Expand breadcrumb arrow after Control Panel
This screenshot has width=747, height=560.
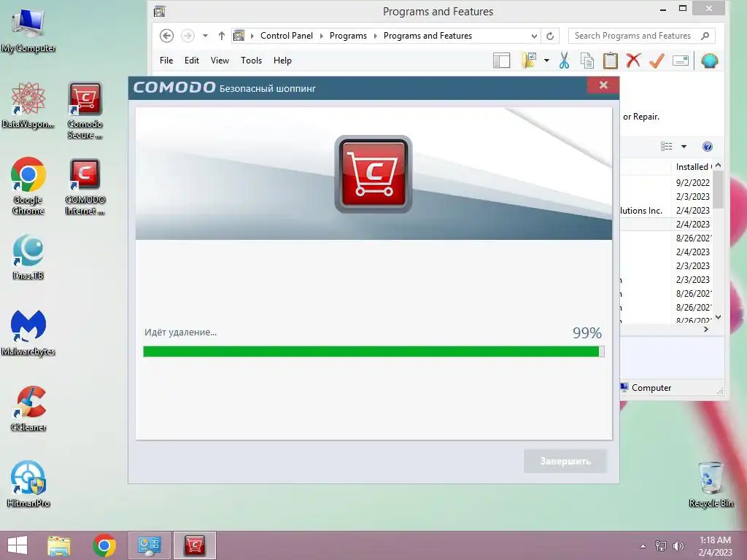coord(322,36)
